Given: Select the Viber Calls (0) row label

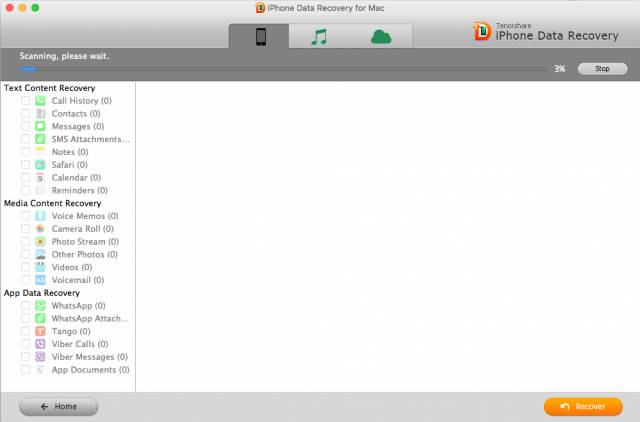Looking at the screenshot, I should point(80,344).
